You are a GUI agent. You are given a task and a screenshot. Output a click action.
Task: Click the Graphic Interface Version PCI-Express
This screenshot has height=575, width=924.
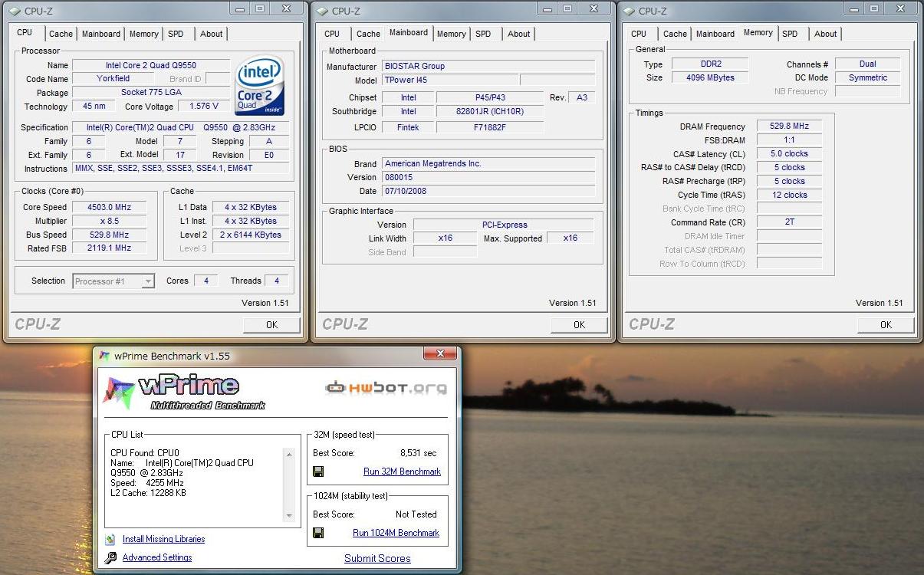(x=504, y=225)
